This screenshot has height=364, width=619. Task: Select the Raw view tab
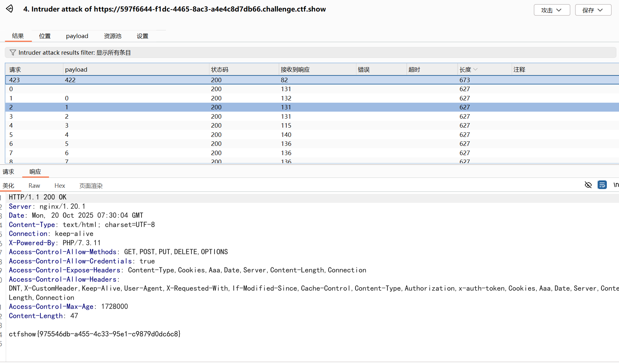click(34, 186)
